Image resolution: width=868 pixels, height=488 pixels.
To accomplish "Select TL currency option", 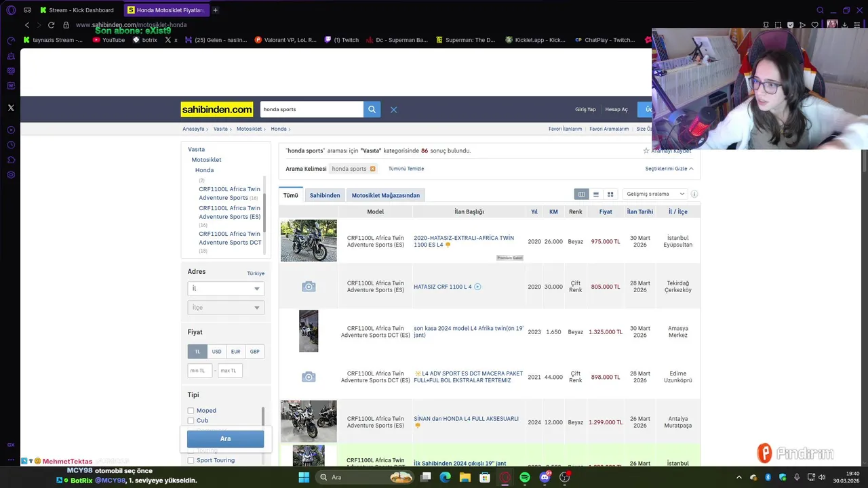I will pyautogui.click(x=197, y=352).
